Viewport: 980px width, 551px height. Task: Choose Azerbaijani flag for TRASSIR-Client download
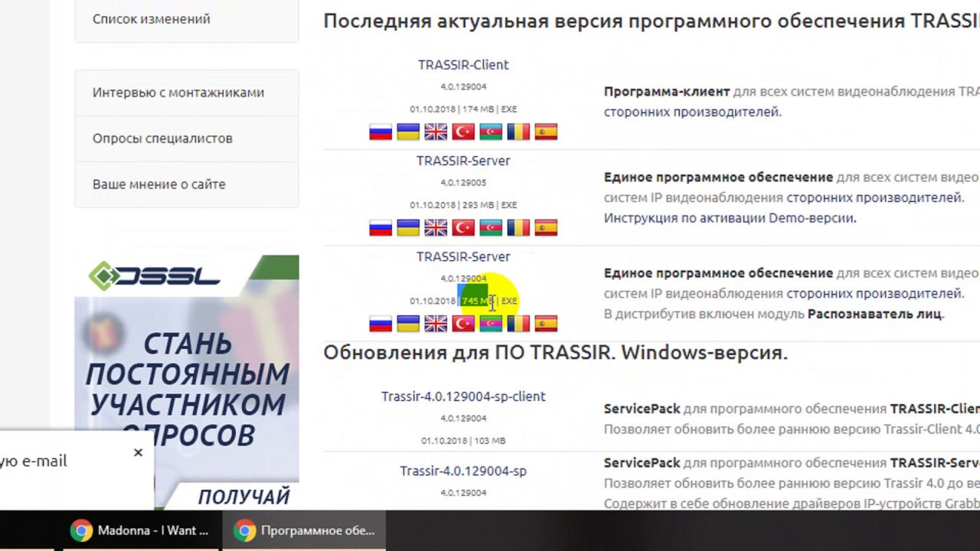pos(491,132)
